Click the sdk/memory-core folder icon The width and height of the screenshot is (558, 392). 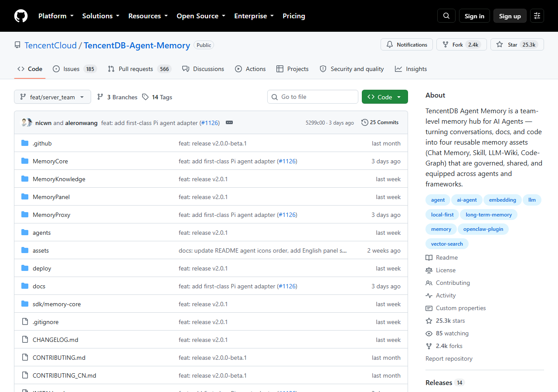pyautogui.click(x=25, y=304)
